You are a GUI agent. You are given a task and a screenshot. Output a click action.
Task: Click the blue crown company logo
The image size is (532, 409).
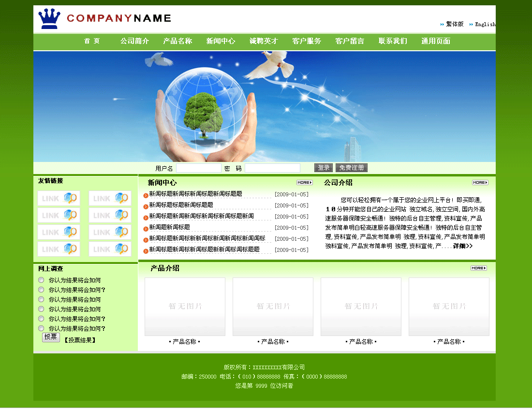[x=49, y=19]
